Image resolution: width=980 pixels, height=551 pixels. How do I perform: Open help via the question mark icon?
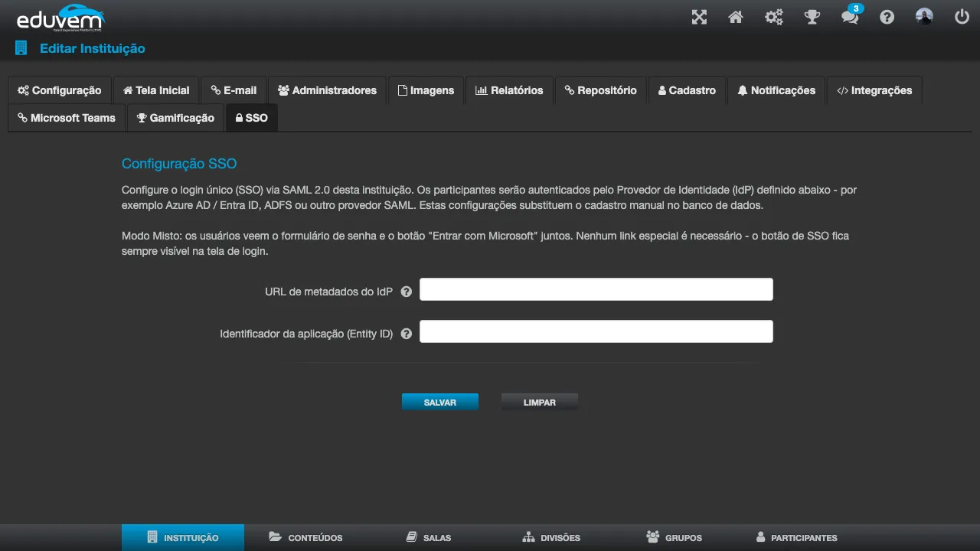[887, 17]
